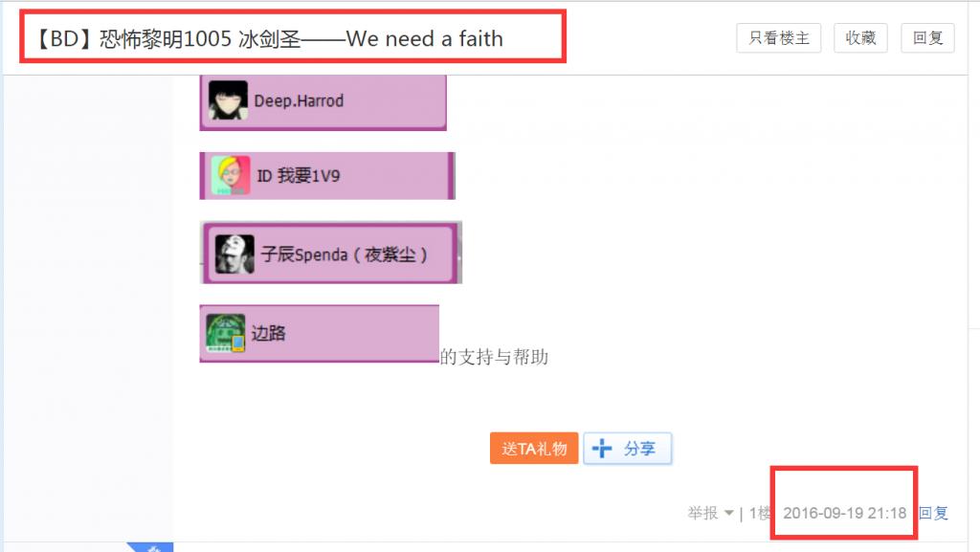Open 子辰Spenda（夜紫尘）name card
The image size is (980, 552).
330,253
